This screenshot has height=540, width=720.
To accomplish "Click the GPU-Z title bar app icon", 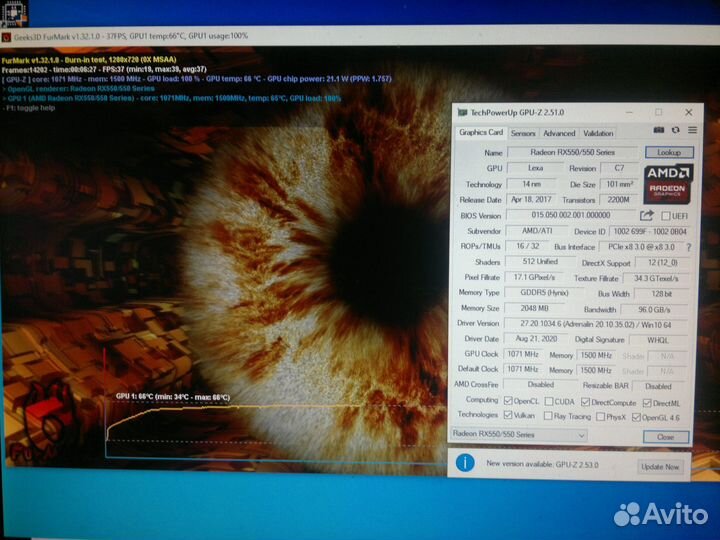I will pyautogui.click(x=462, y=112).
